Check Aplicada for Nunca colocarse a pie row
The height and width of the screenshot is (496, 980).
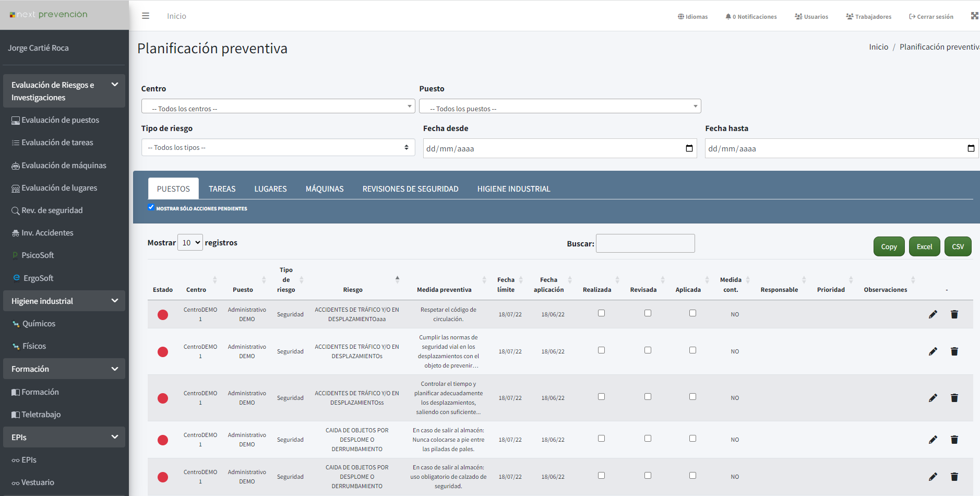pos(692,439)
